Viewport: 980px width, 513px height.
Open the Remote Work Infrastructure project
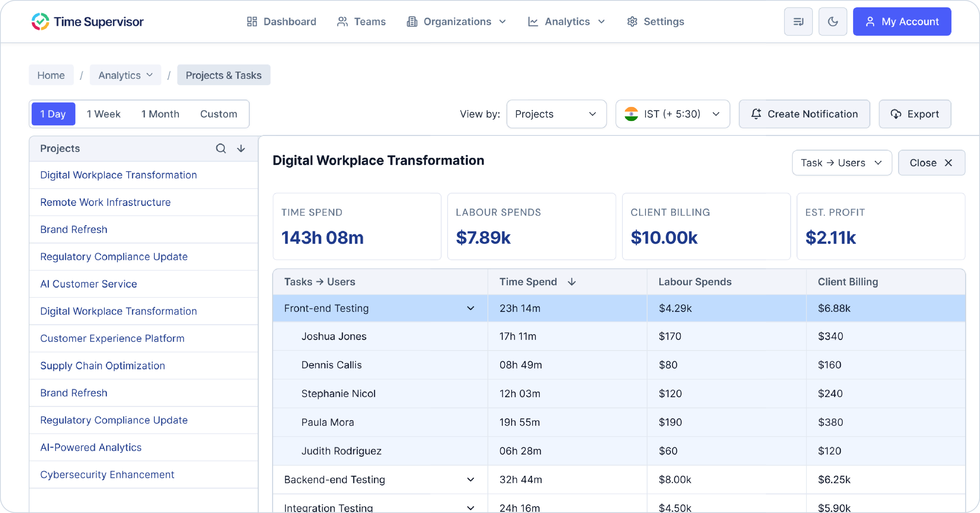tap(105, 202)
